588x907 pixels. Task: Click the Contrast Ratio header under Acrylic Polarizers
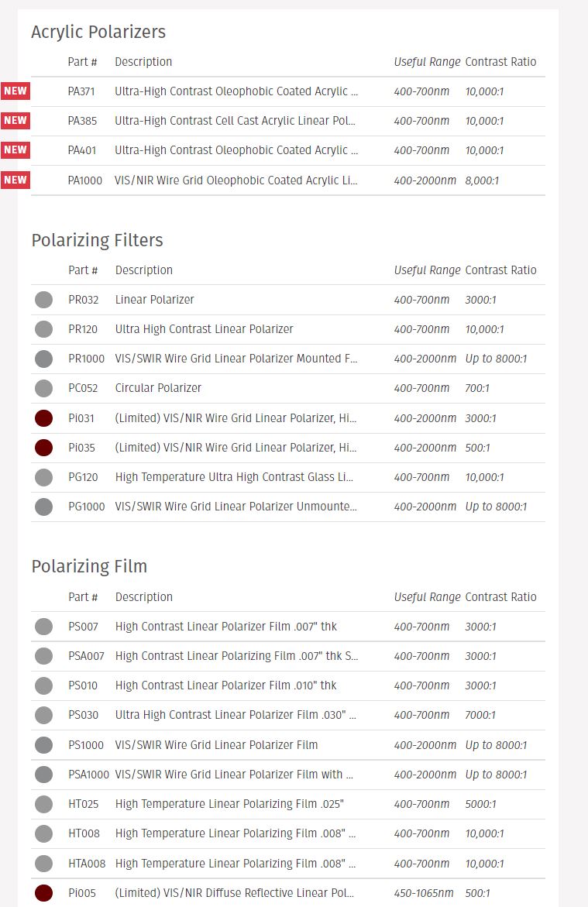point(500,62)
